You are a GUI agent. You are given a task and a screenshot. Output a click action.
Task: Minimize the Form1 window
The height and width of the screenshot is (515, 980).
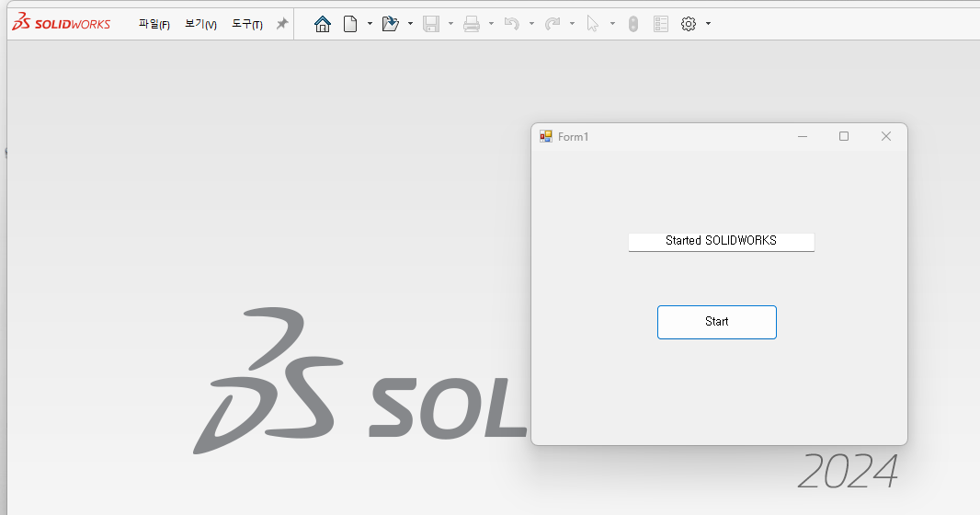pyautogui.click(x=803, y=136)
